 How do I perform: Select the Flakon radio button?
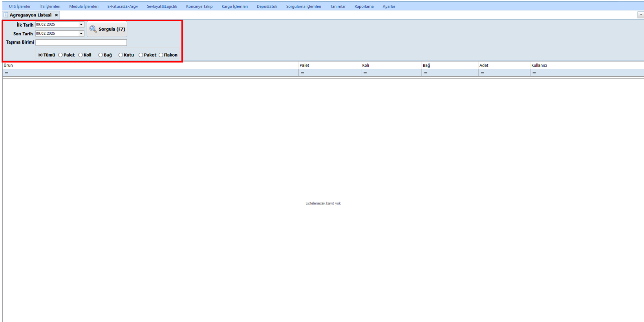tap(161, 55)
